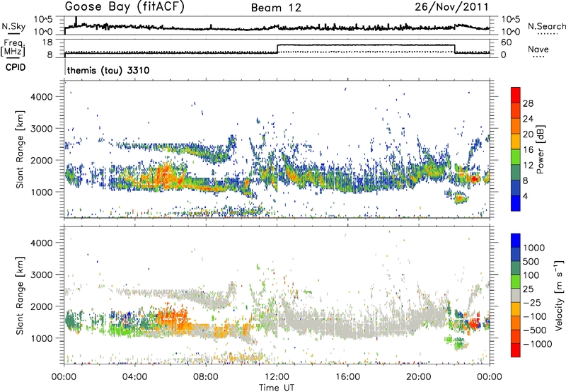Click the 1000 tick of the velocity panel
The image size is (566, 392).
[x=41, y=338]
